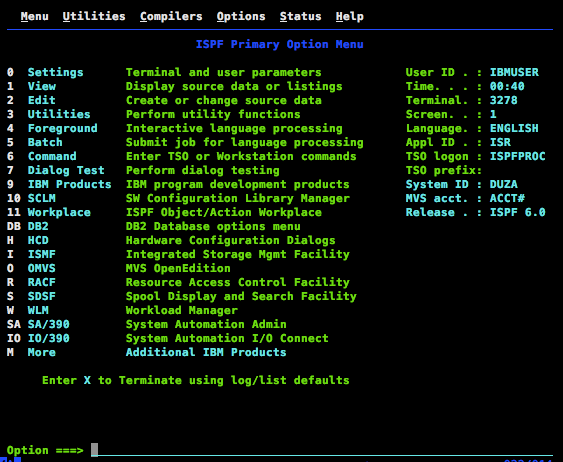Open the Status menu
Viewport: 563px width, 462px height.
(x=301, y=17)
